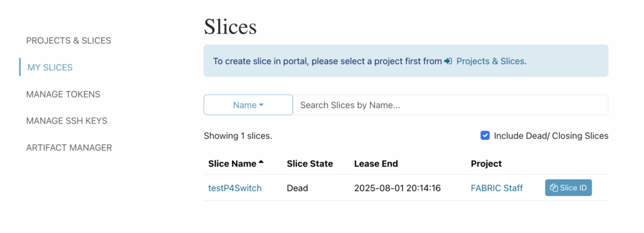644x233 pixels.
Task: Open the Name search filter dropdown
Action: tap(248, 105)
